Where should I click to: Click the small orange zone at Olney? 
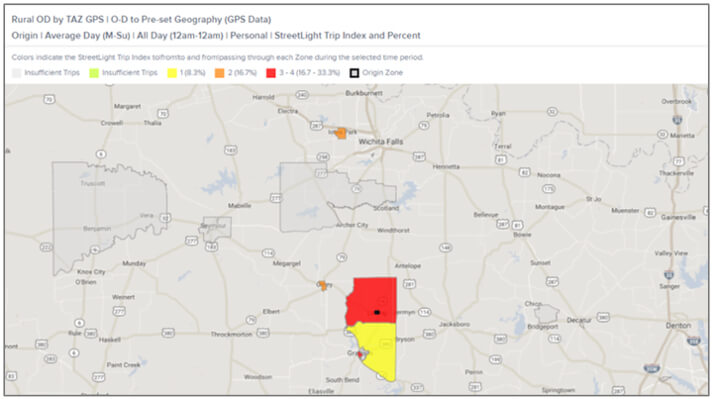323,286
